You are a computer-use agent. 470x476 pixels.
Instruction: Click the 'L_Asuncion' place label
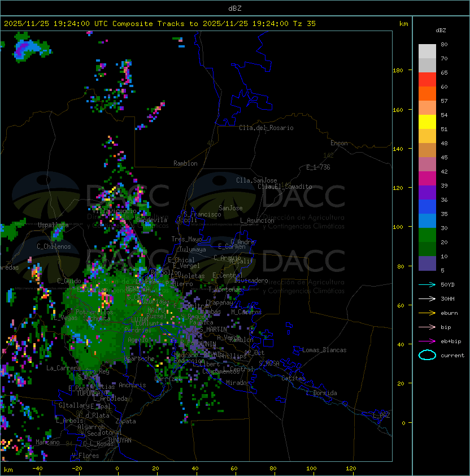(257, 220)
